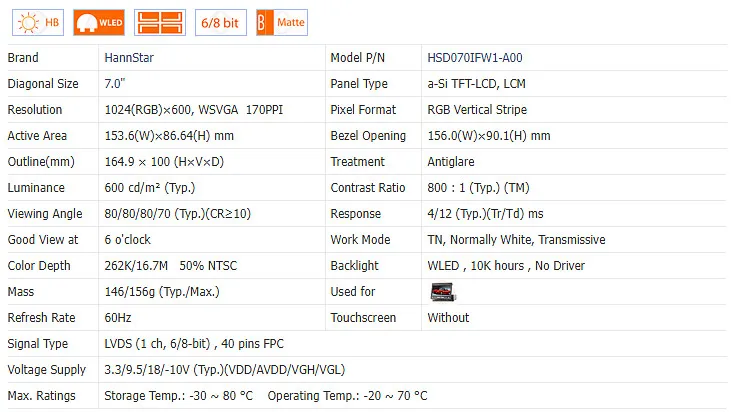Viewport: 731px width, 412px height.
Task: Click the Touchscreen label
Action: tap(363, 318)
